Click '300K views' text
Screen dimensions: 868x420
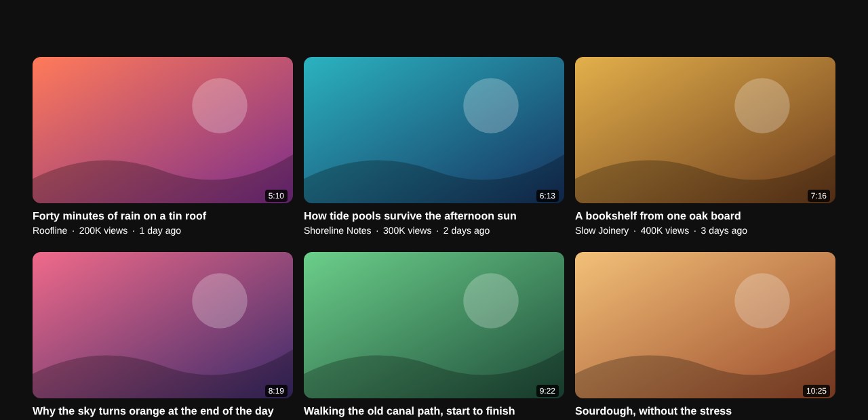407,231
